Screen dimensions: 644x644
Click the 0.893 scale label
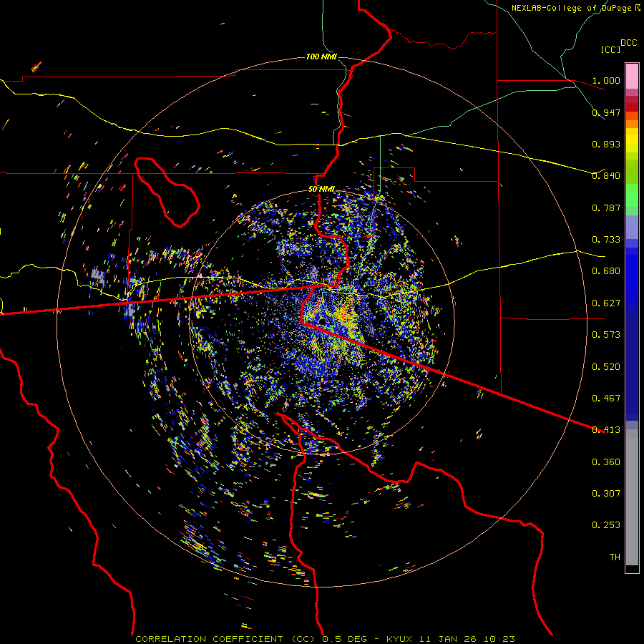(x=606, y=144)
